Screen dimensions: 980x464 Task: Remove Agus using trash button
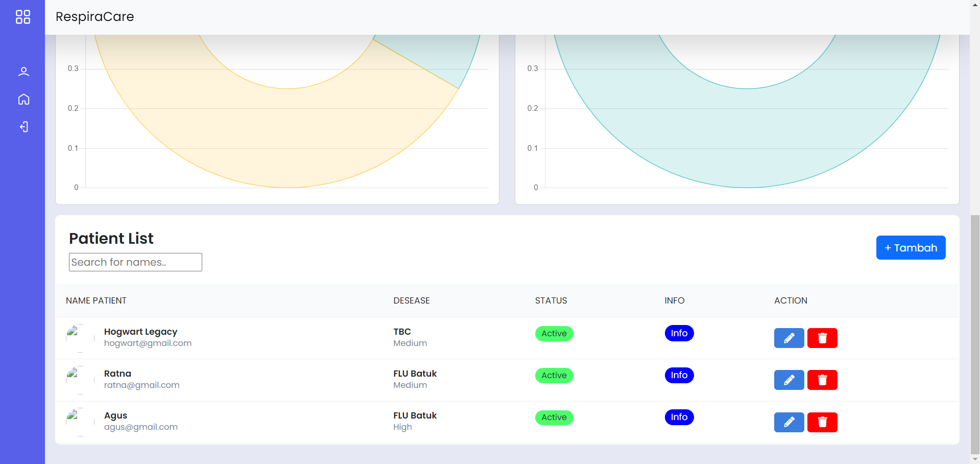(x=822, y=422)
